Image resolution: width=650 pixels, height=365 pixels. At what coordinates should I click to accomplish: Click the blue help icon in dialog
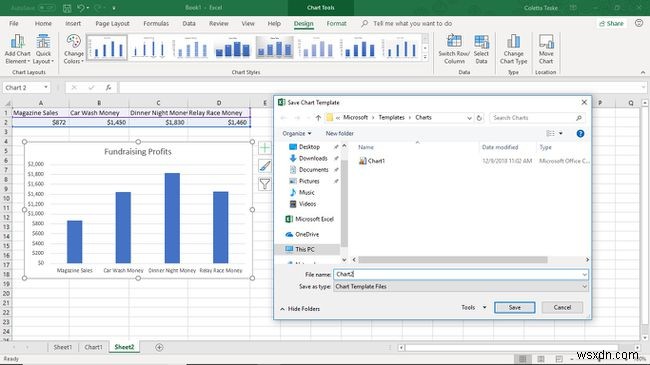coord(580,134)
